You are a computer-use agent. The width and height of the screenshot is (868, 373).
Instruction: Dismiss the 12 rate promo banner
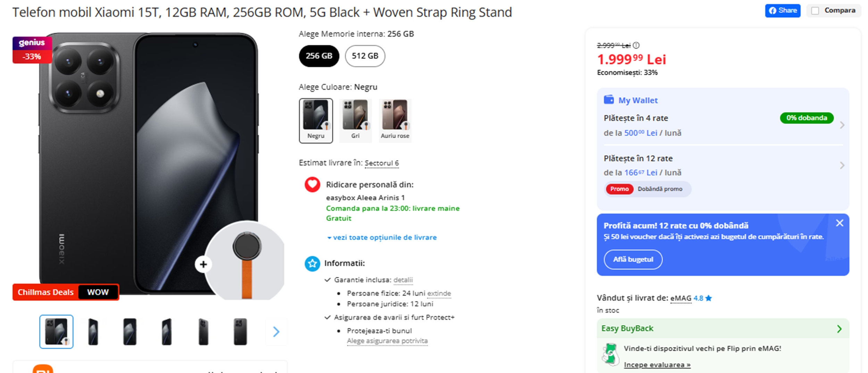click(840, 223)
